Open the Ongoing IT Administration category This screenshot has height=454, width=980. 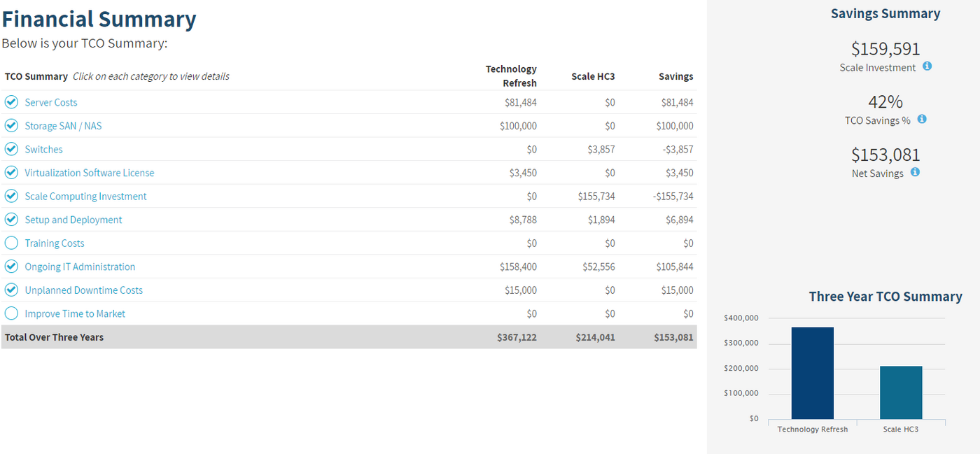(80, 267)
